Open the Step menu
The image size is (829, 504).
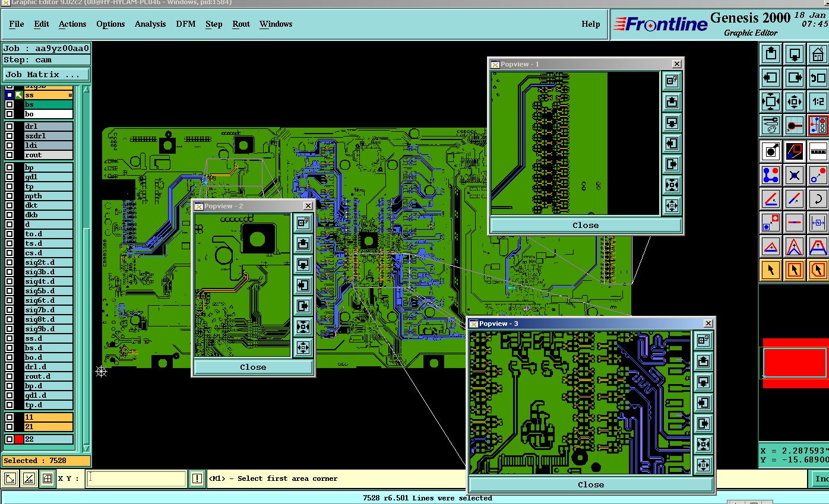pos(214,24)
